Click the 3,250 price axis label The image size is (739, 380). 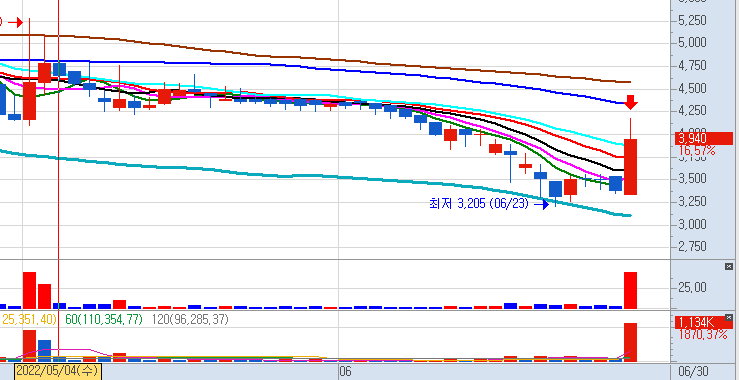click(692, 201)
